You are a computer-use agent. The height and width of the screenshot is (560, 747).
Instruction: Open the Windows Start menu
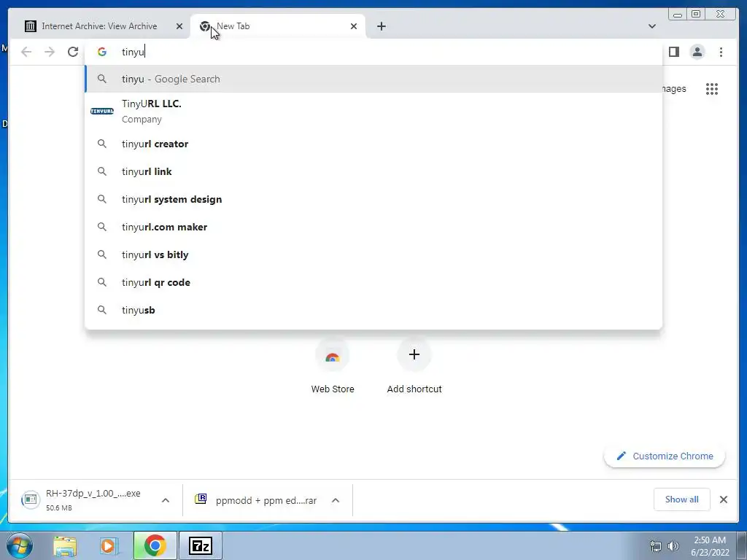[20, 545]
